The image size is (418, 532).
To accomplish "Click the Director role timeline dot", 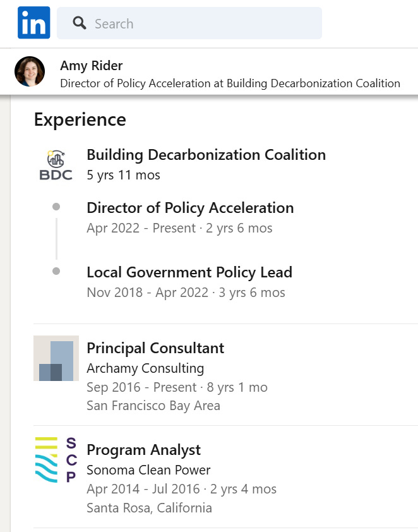I will [x=56, y=207].
